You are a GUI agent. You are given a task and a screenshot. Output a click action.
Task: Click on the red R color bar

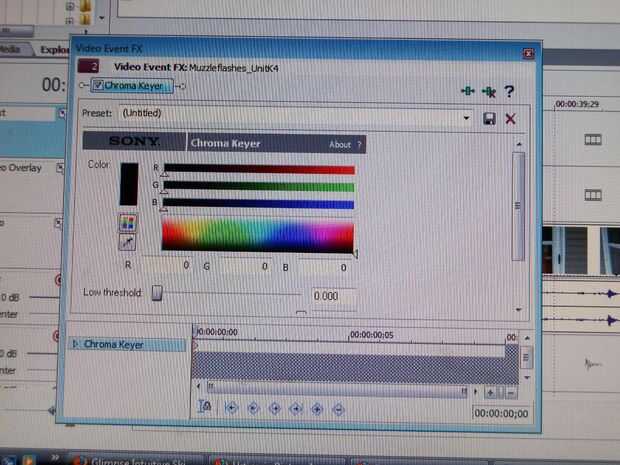pos(259,169)
